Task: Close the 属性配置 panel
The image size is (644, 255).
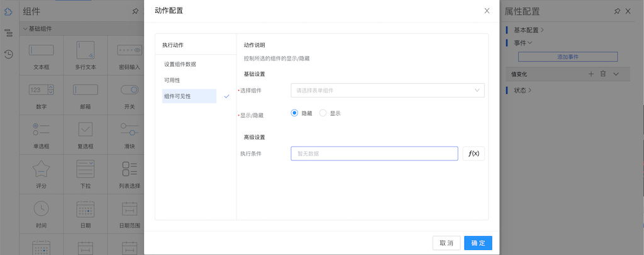Action: (x=628, y=11)
